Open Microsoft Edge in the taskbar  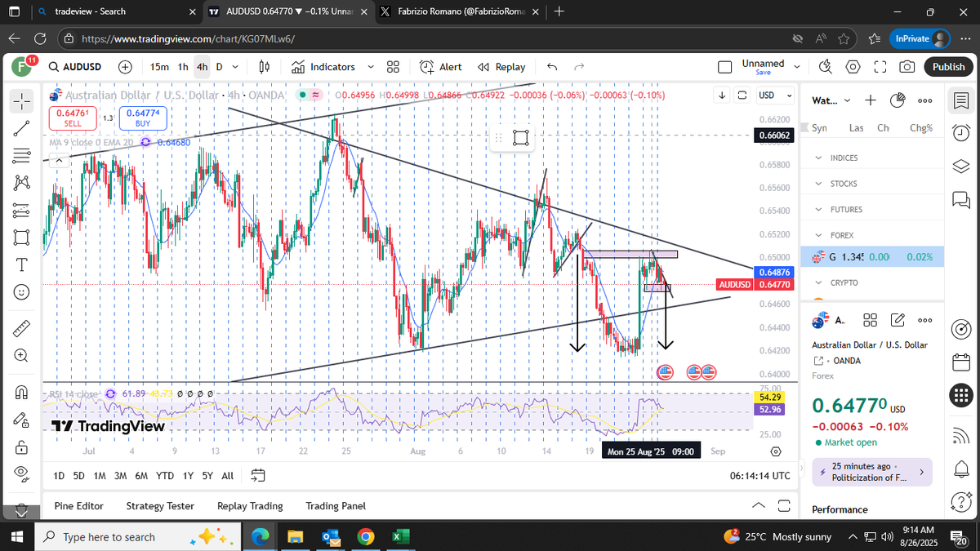coord(260,536)
